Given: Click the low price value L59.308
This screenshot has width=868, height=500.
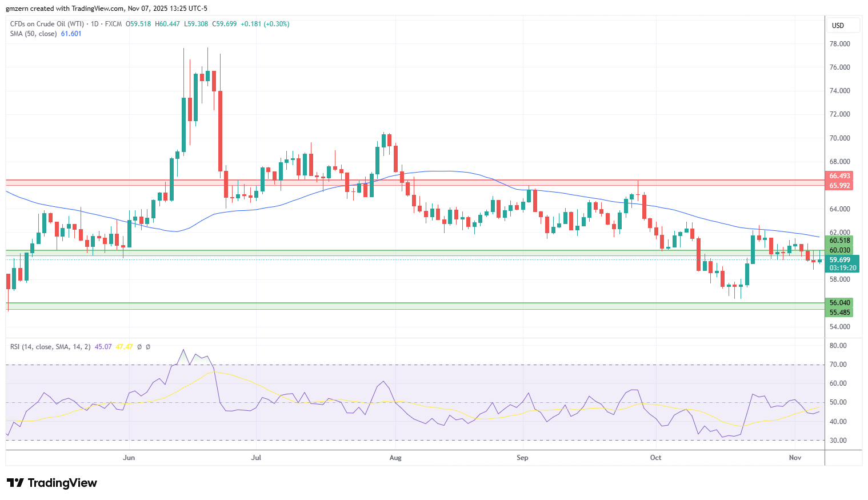Looking at the screenshot, I should click(196, 24).
